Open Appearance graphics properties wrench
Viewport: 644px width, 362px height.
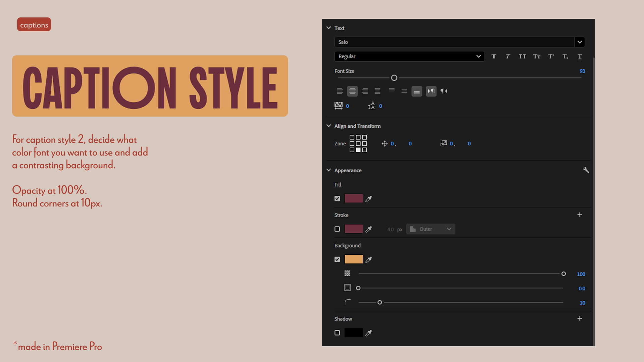click(x=586, y=170)
